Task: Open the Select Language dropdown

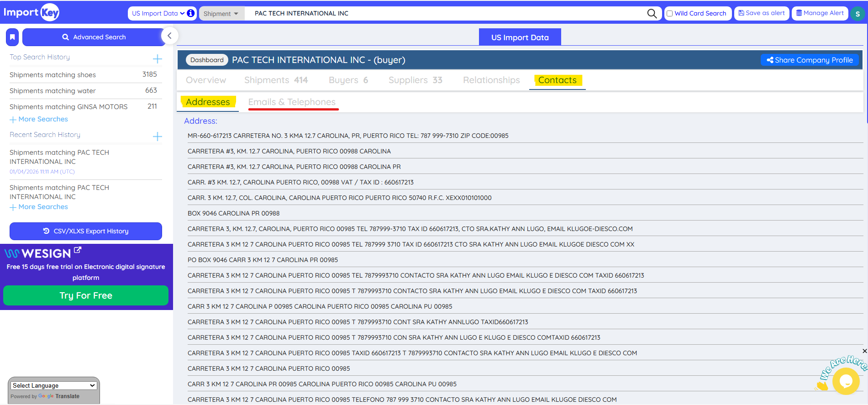Action: tap(53, 385)
